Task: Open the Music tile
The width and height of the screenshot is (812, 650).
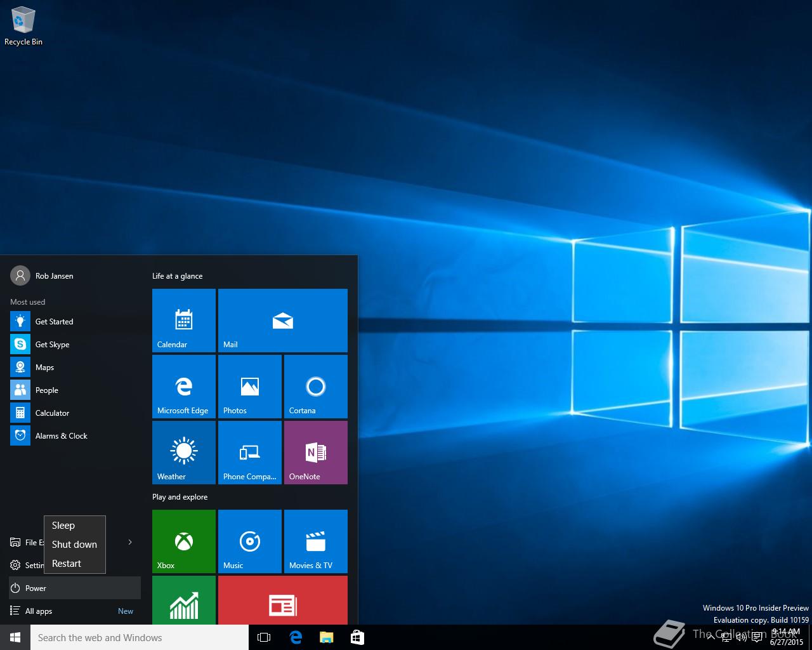Action: tap(250, 541)
